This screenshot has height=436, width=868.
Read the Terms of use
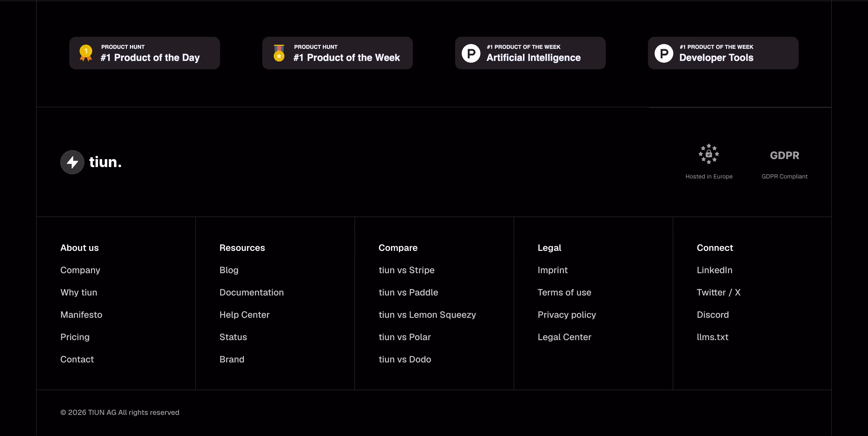(x=565, y=292)
